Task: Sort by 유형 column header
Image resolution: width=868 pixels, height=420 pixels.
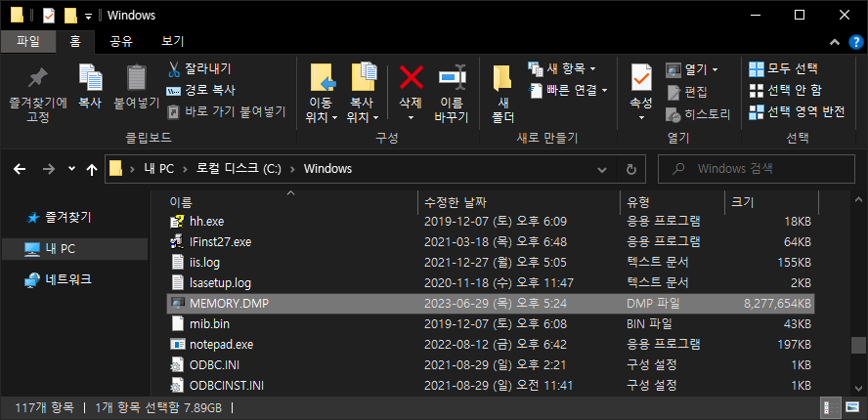Action: point(673,202)
